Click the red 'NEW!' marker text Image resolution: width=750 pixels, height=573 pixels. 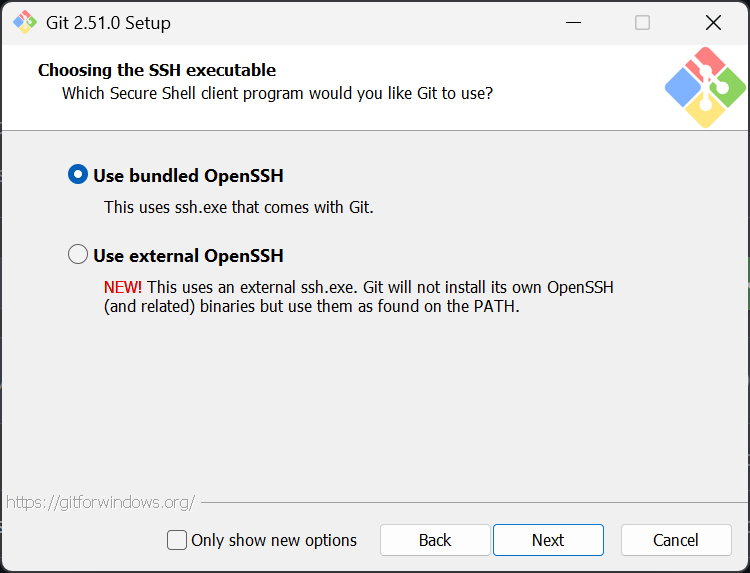123,287
